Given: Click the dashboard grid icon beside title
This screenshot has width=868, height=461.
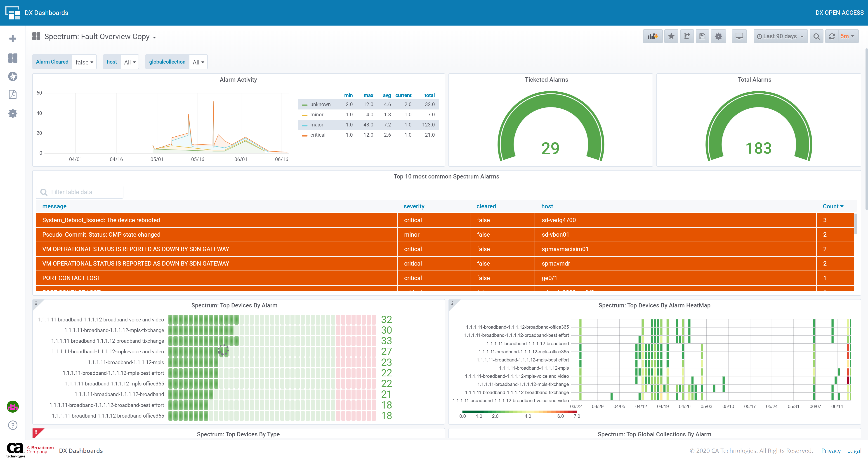Looking at the screenshot, I should point(36,36).
